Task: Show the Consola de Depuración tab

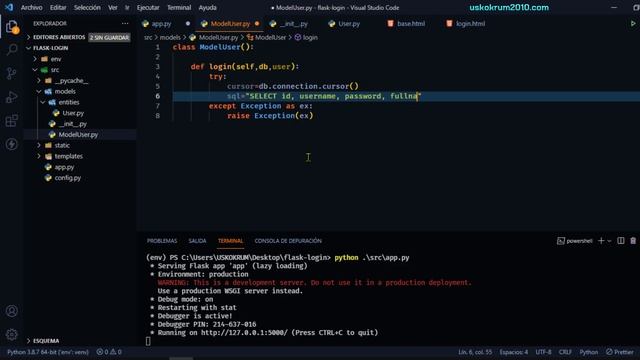Action: coord(288,241)
